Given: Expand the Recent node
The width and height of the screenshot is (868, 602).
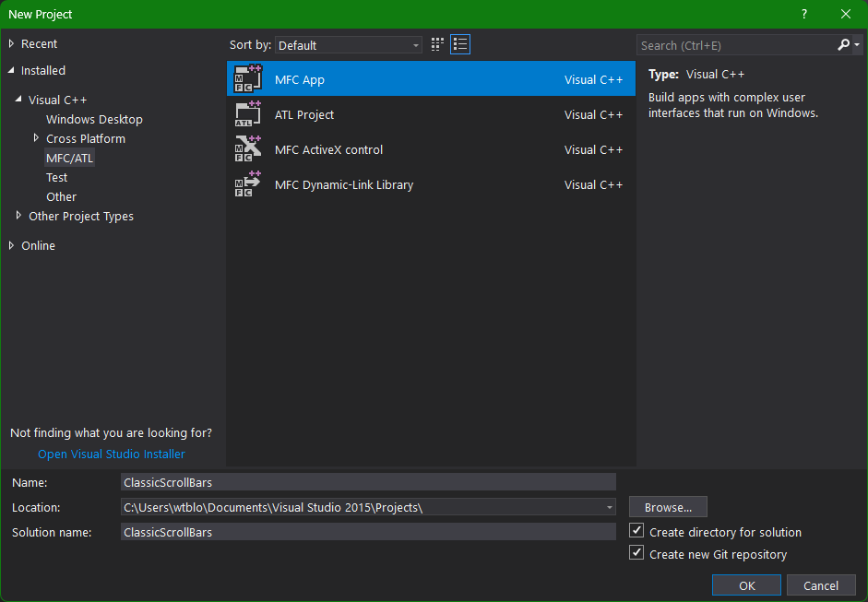Looking at the screenshot, I should [x=11, y=43].
